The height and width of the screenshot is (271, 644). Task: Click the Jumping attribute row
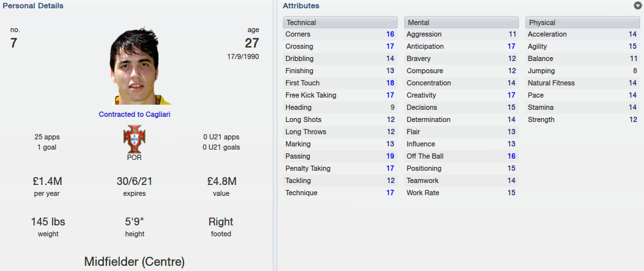click(582, 71)
